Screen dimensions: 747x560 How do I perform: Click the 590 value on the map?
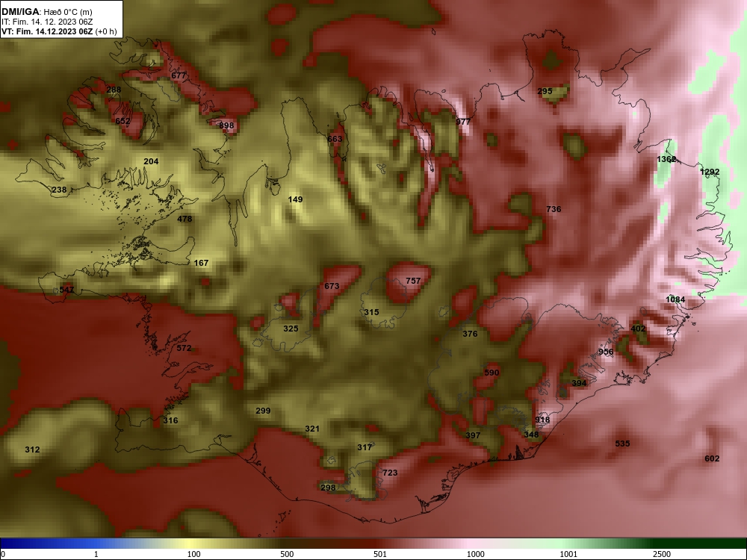coord(492,373)
